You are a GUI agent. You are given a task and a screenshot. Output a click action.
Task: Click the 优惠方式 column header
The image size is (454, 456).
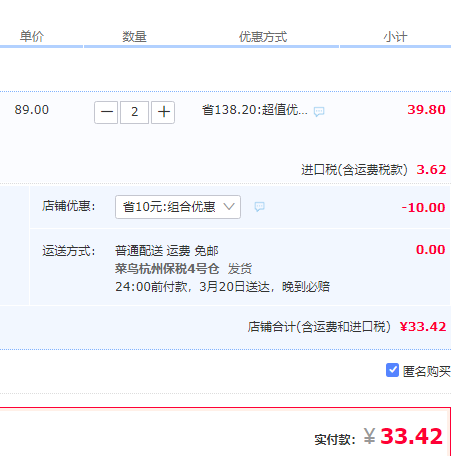[263, 37]
